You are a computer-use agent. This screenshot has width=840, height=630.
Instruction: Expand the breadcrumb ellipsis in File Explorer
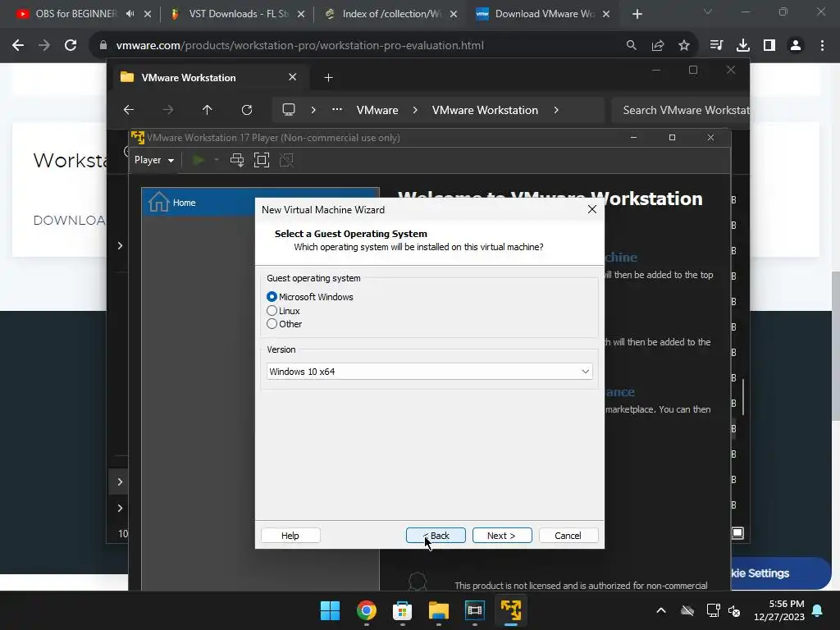point(337,109)
